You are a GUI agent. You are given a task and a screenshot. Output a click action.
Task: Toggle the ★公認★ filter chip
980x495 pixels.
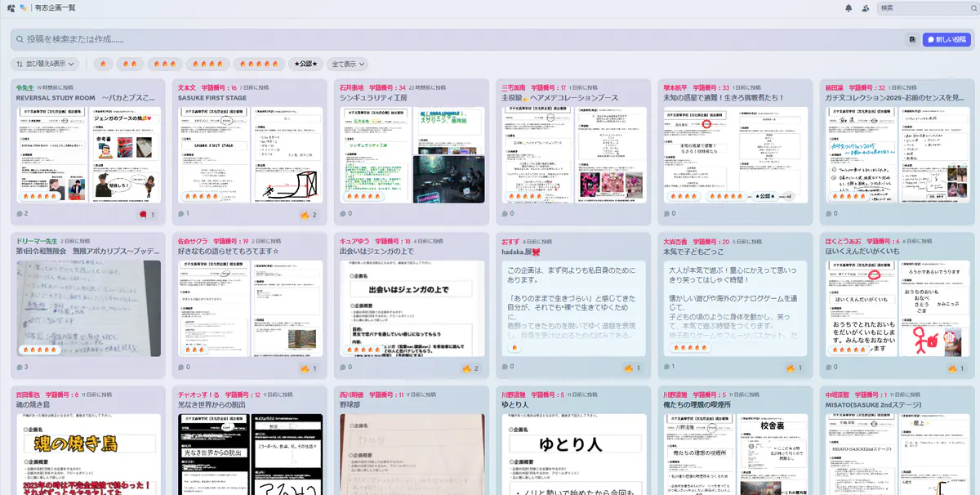[x=306, y=64]
